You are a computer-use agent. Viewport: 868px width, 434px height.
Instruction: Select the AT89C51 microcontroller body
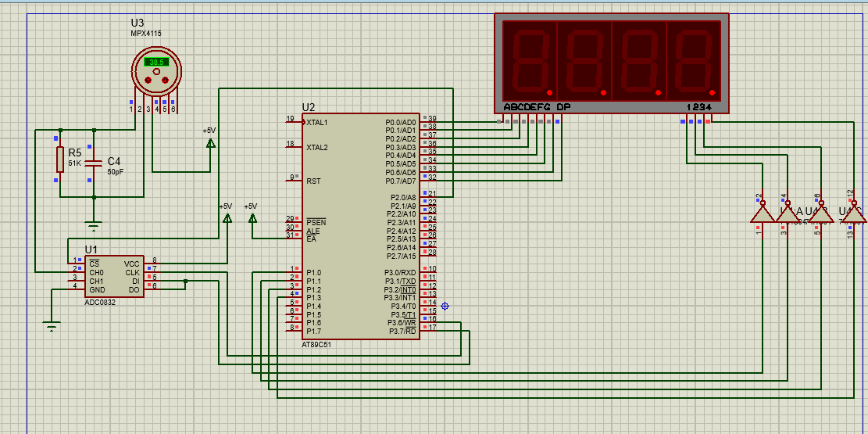(x=361, y=225)
